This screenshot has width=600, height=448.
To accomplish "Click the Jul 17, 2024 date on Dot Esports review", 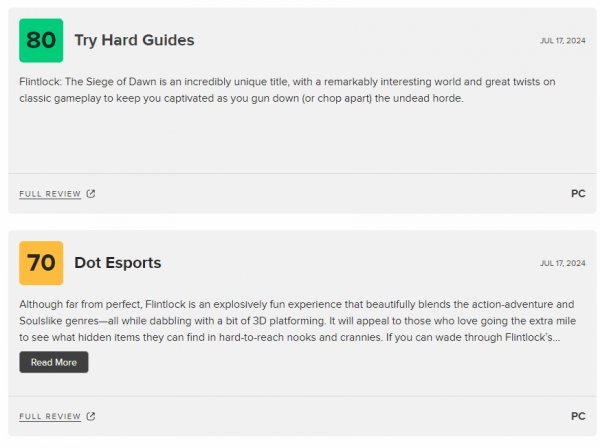I will (x=562, y=264).
